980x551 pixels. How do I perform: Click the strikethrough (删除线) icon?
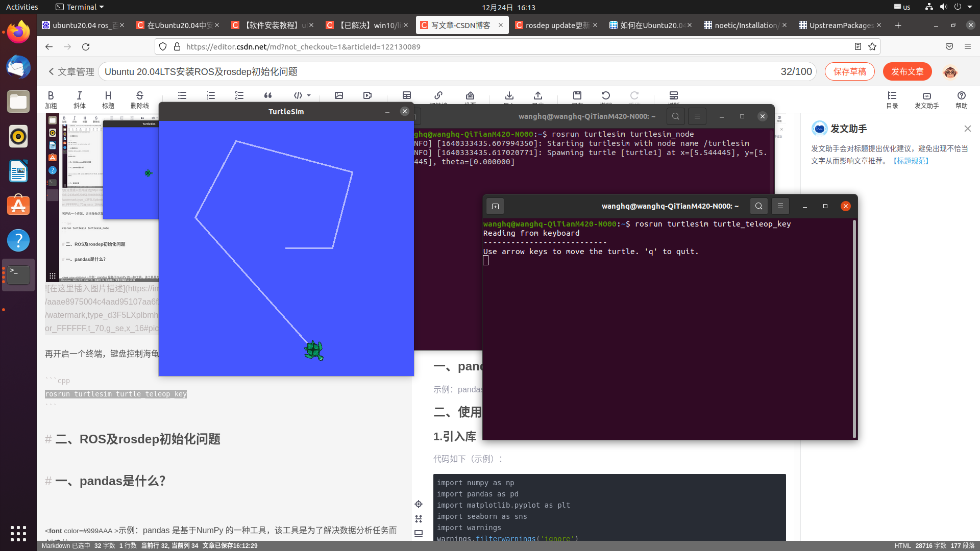click(139, 99)
